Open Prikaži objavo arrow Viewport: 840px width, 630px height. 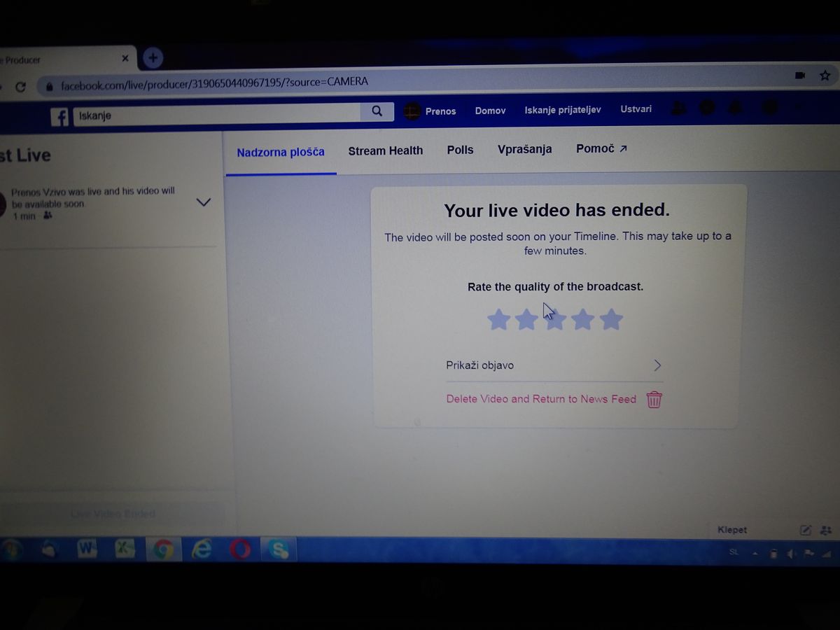[x=657, y=365]
